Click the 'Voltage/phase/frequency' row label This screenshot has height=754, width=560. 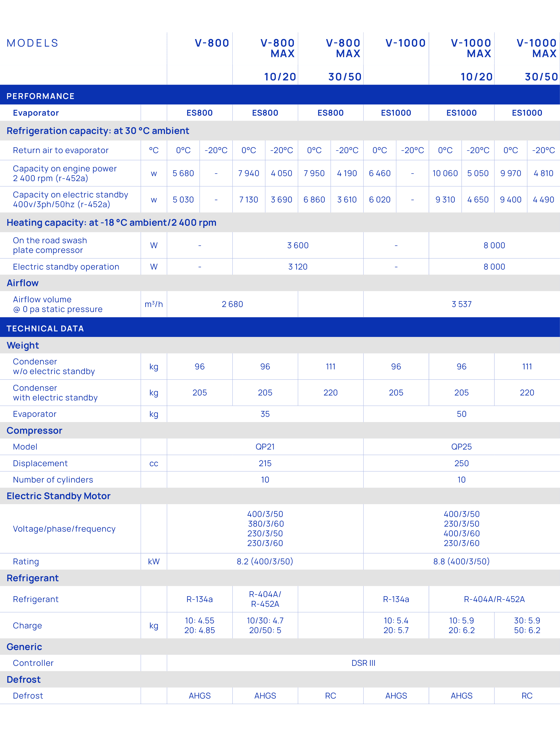click(x=64, y=529)
